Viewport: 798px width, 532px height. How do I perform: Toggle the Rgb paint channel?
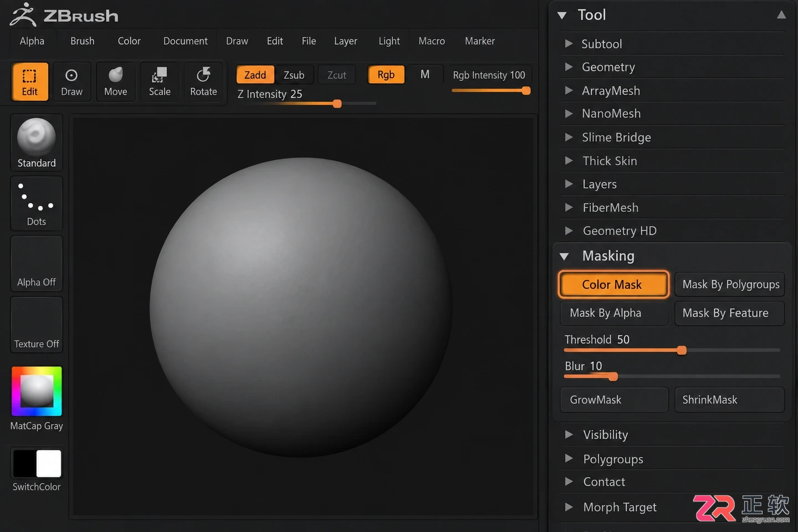(x=386, y=74)
